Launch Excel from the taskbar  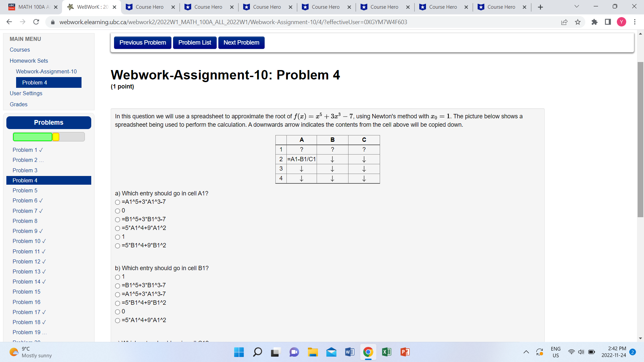(386, 352)
